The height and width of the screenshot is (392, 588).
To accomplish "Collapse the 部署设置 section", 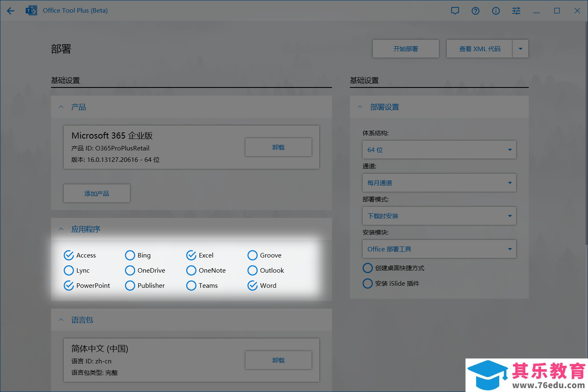I will pos(360,107).
